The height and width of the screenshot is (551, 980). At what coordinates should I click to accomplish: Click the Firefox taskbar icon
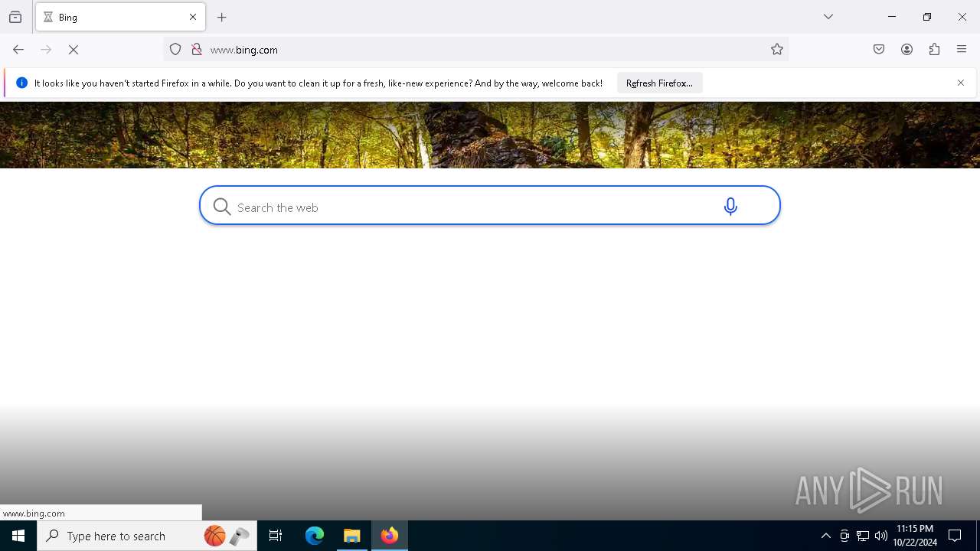click(x=390, y=536)
